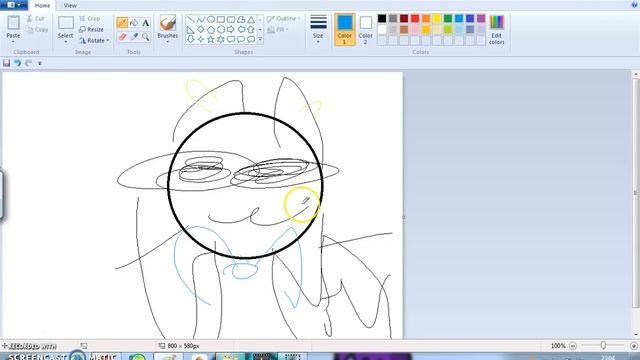Click the Crop button
The height and width of the screenshot is (360, 640).
89,19
